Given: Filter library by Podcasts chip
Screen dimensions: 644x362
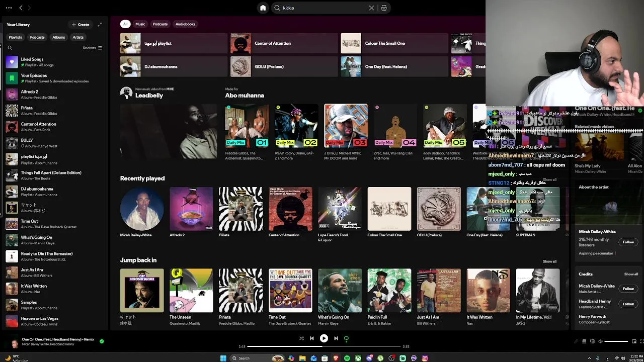Looking at the screenshot, I should pos(37,37).
